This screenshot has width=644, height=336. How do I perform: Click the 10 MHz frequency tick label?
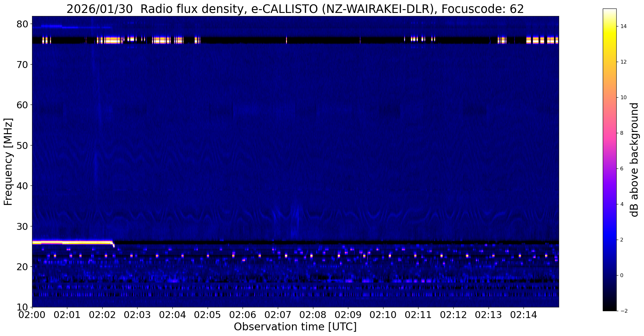pyautogui.click(x=23, y=307)
